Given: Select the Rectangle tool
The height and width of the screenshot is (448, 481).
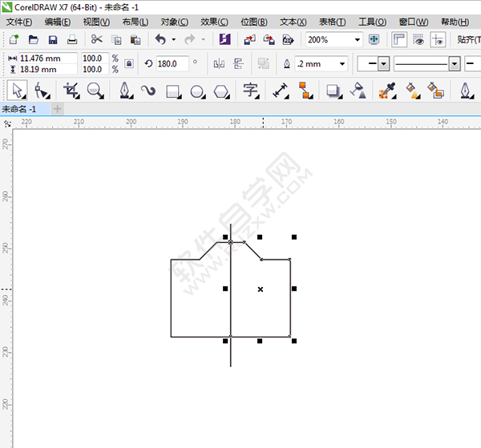Looking at the screenshot, I should (173, 91).
